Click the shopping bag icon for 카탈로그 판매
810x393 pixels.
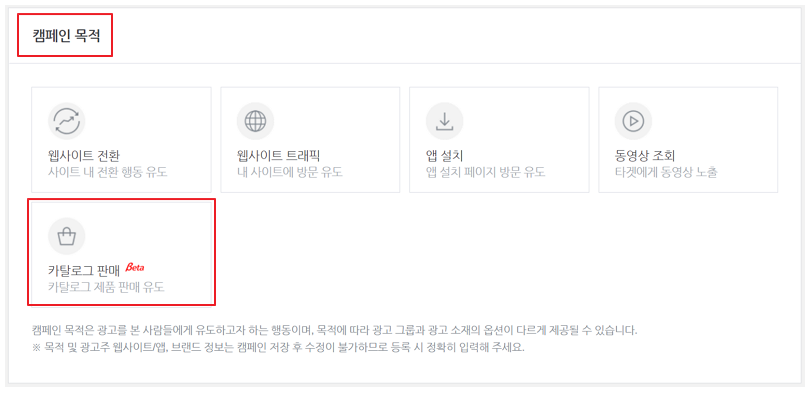67,237
